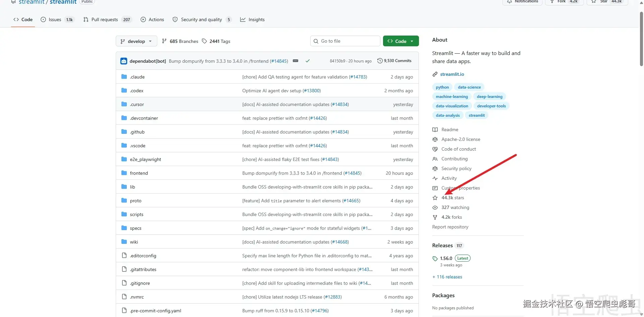Expand the latest commit message ellipsis
Image resolution: width=644 pixels, height=317 pixels.
tap(296, 61)
